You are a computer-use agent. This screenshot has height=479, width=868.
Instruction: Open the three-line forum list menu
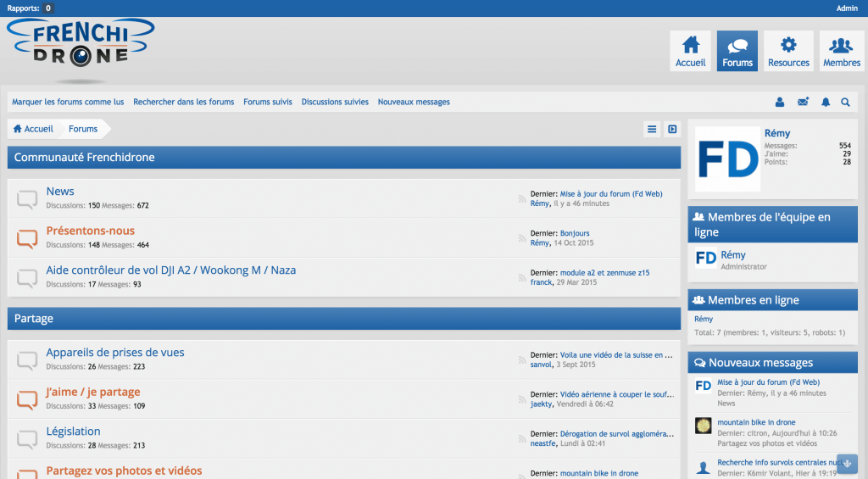coord(652,129)
